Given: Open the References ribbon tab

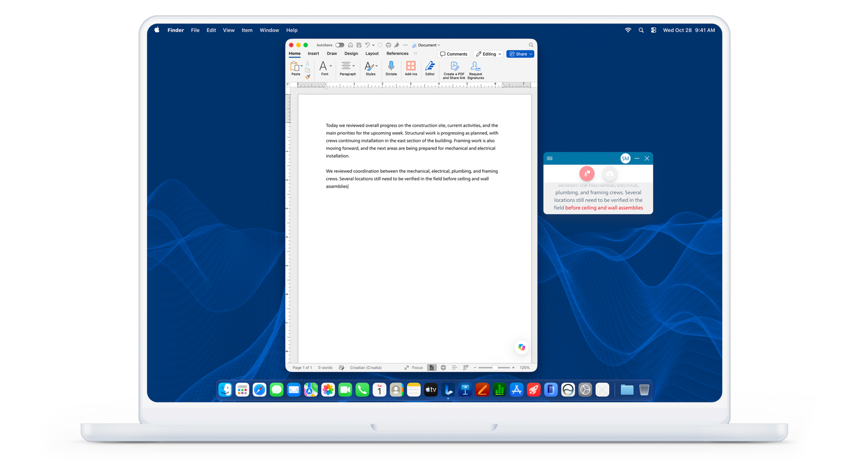Looking at the screenshot, I should click(x=397, y=54).
